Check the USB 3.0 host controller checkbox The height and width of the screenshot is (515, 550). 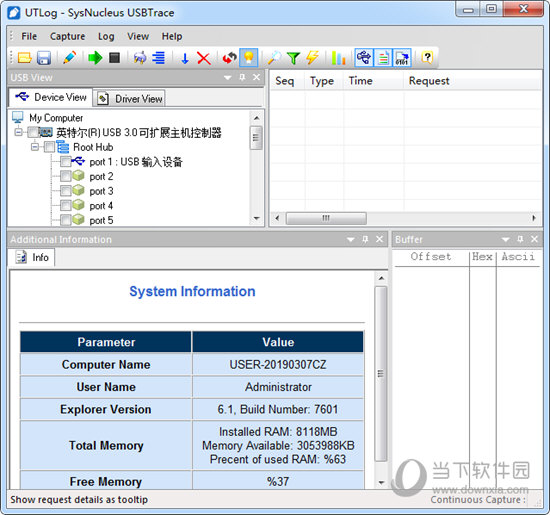[33, 132]
